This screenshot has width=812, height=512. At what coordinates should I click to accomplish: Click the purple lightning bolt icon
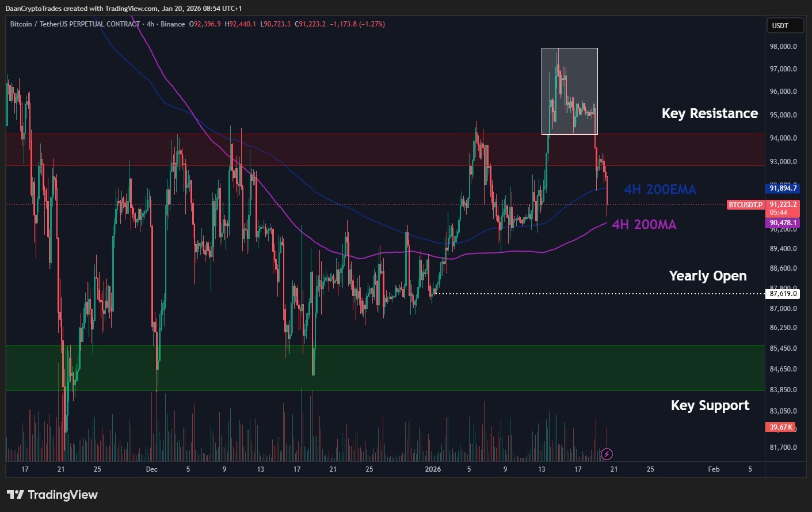(x=607, y=454)
